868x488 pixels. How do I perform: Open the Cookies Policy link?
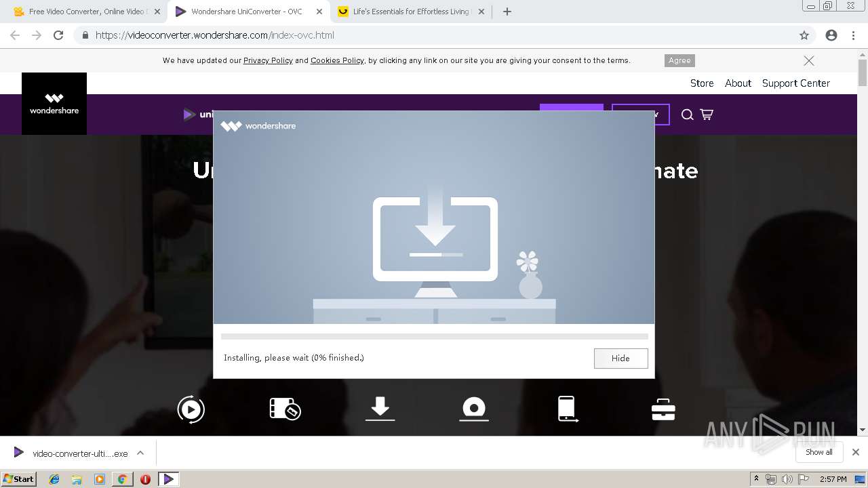pyautogui.click(x=337, y=60)
